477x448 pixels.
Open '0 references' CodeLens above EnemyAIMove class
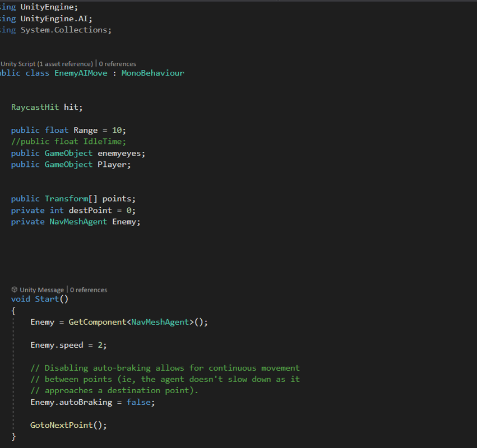point(117,64)
